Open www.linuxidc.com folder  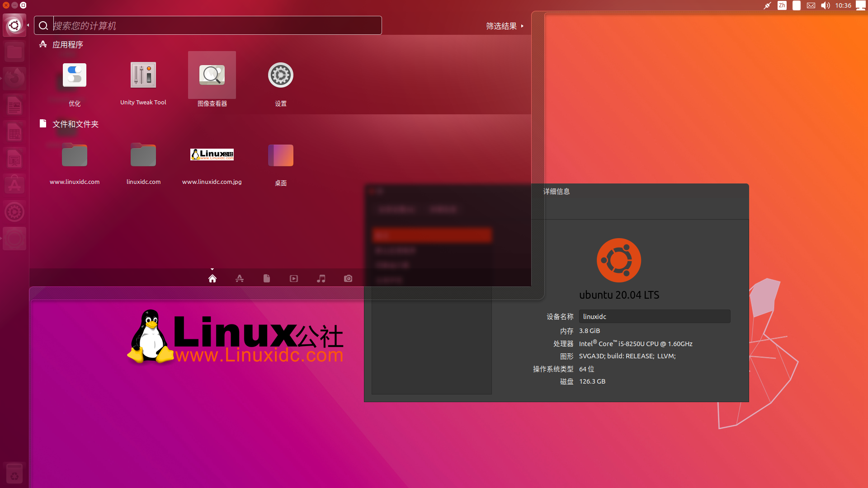(x=75, y=155)
